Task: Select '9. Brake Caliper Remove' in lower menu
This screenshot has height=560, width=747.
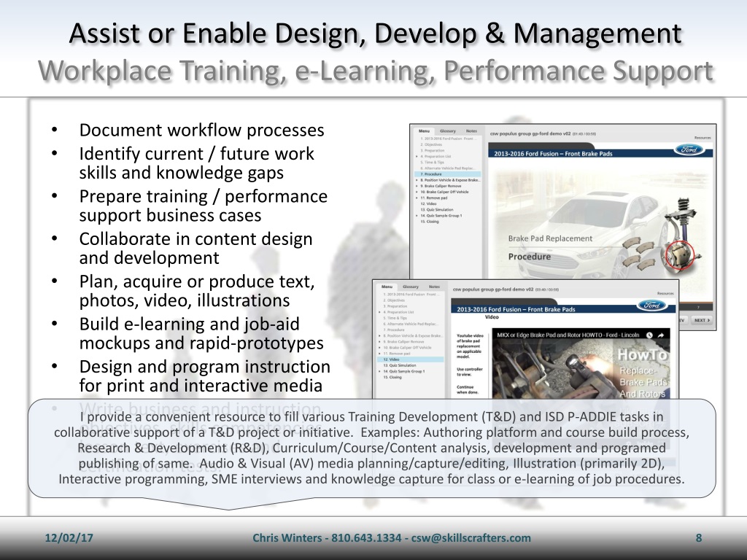Action: pyautogui.click(x=403, y=342)
